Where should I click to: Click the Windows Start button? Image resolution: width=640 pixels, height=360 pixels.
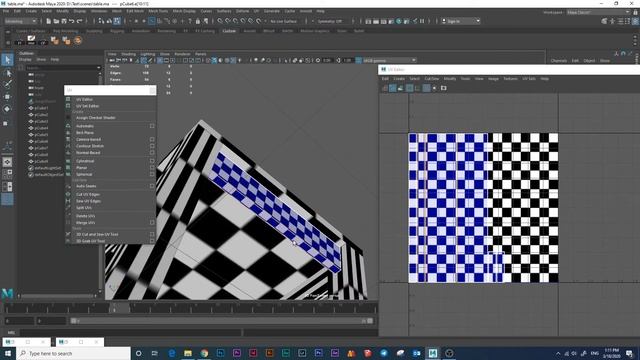click(8, 353)
